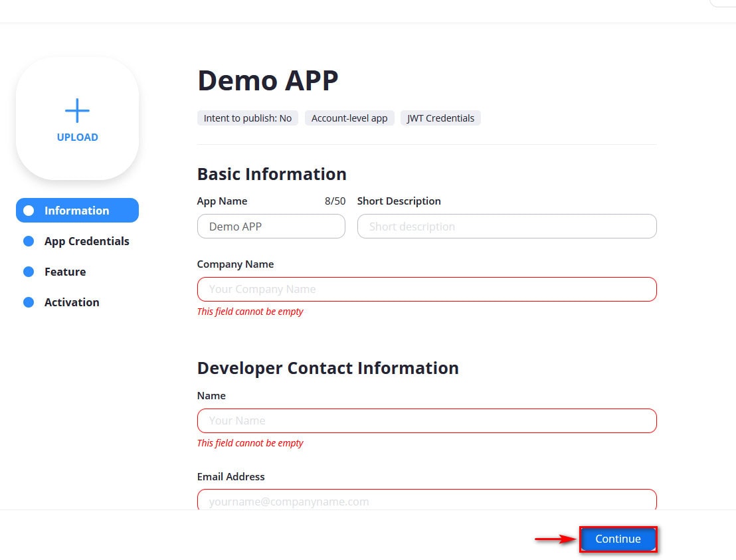736x560 pixels.
Task: Click the 8/50 character counter label
Action: [x=335, y=201]
